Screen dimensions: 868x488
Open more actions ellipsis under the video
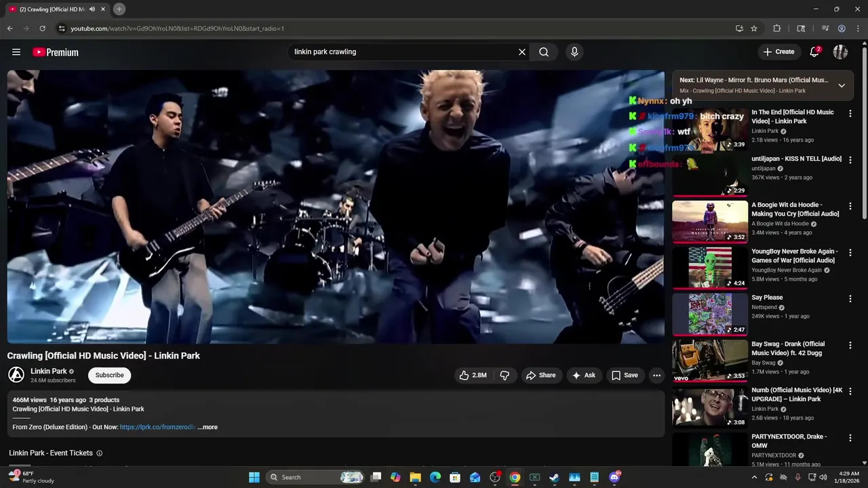tap(656, 375)
